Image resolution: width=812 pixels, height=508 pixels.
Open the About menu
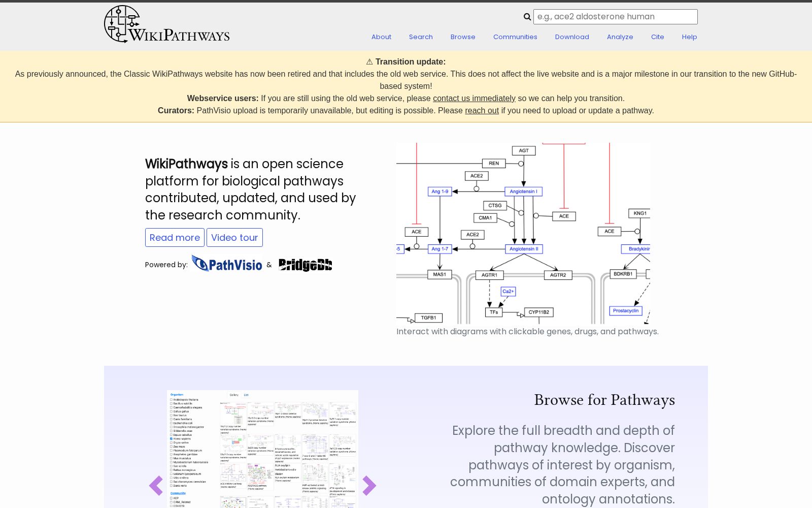[381, 37]
